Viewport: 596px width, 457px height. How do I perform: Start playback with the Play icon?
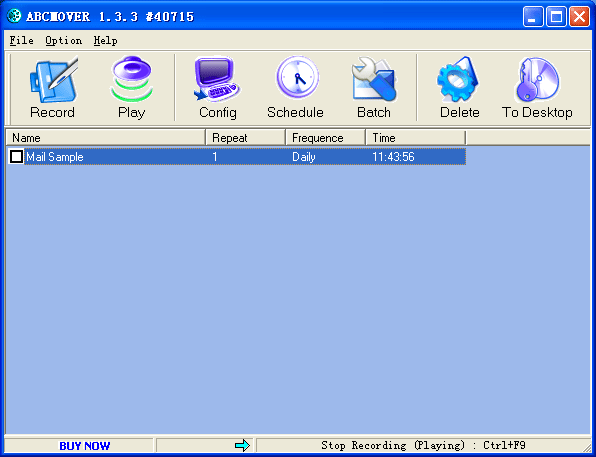pos(132,79)
